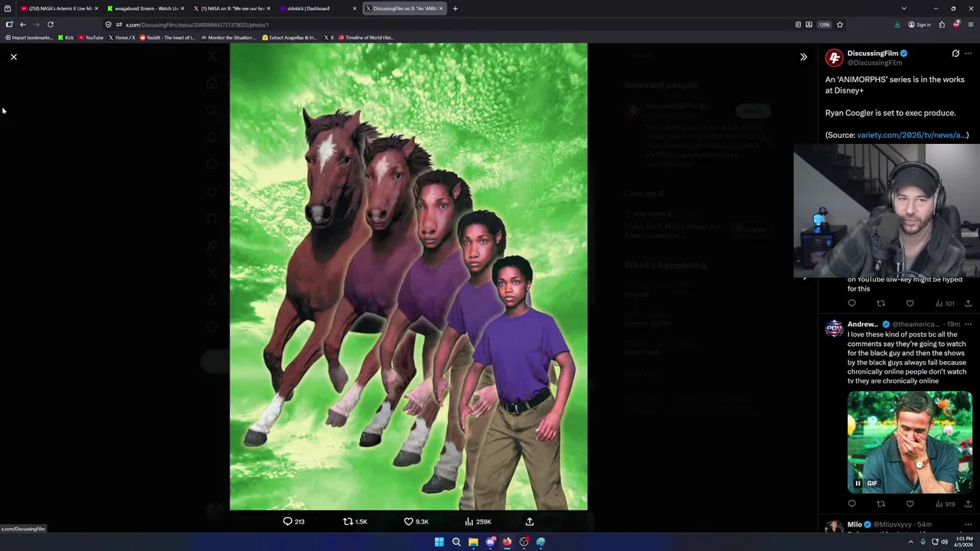Click the DiscussingFilm avatar
980x551 pixels.
click(x=834, y=57)
